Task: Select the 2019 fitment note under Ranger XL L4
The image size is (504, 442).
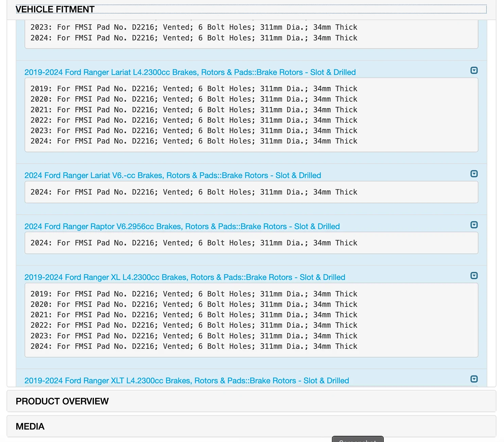Action: point(194,294)
